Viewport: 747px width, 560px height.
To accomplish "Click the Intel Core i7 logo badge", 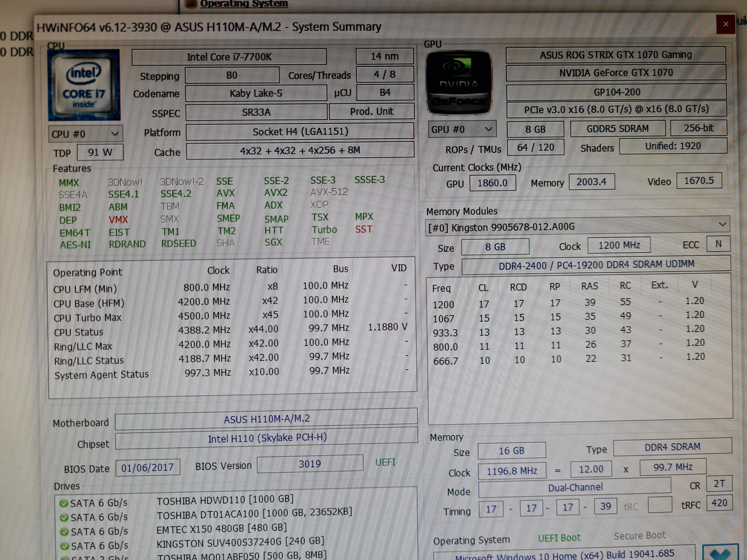I will pyautogui.click(x=84, y=85).
